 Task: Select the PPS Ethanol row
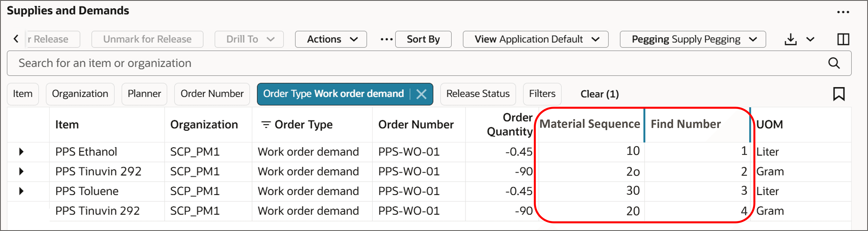point(104,152)
